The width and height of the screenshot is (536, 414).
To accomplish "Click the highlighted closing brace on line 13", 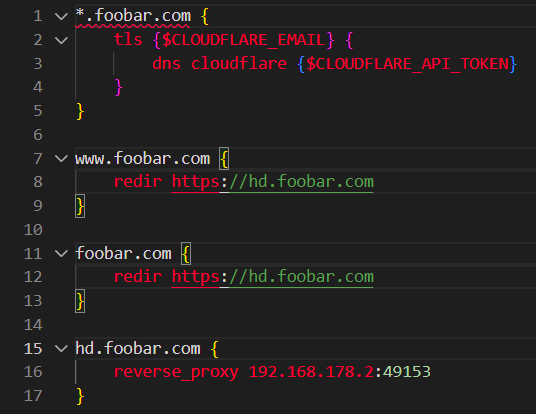I will coord(80,301).
